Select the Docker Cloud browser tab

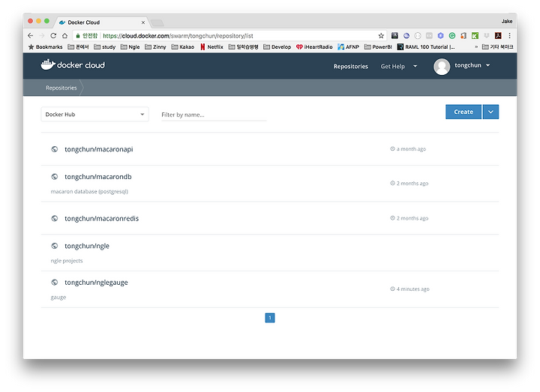(x=102, y=22)
